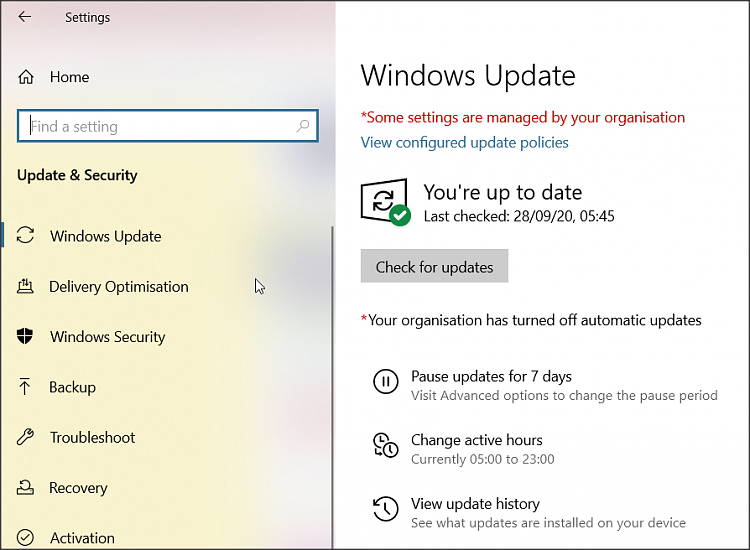Open the Backup section

pyautogui.click(x=72, y=387)
